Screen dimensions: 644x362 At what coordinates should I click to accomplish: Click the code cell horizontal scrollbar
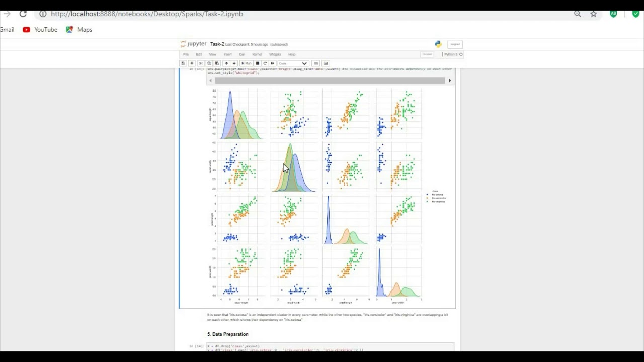pos(330,80)
